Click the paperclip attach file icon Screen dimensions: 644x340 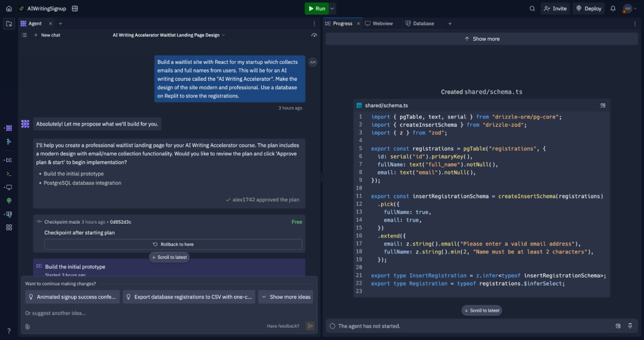pyautogui.click(x=28, y=326)
